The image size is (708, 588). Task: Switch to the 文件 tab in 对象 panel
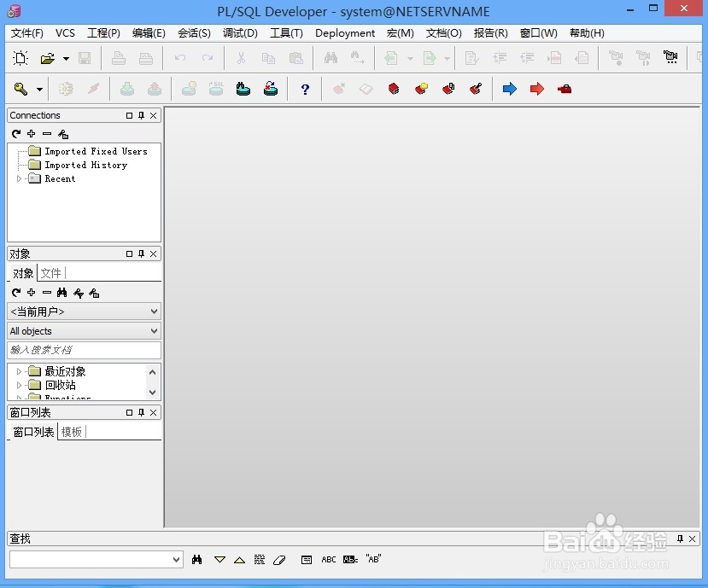point(50,273)
